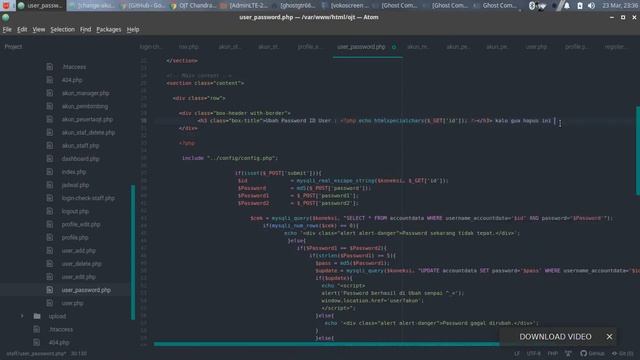Open user_edit.php in the project tree

79,277
